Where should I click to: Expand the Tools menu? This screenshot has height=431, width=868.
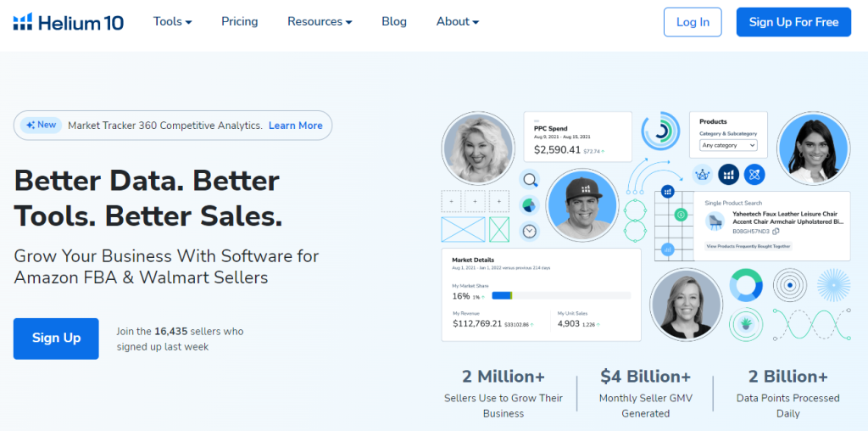[x=172, y=22]
